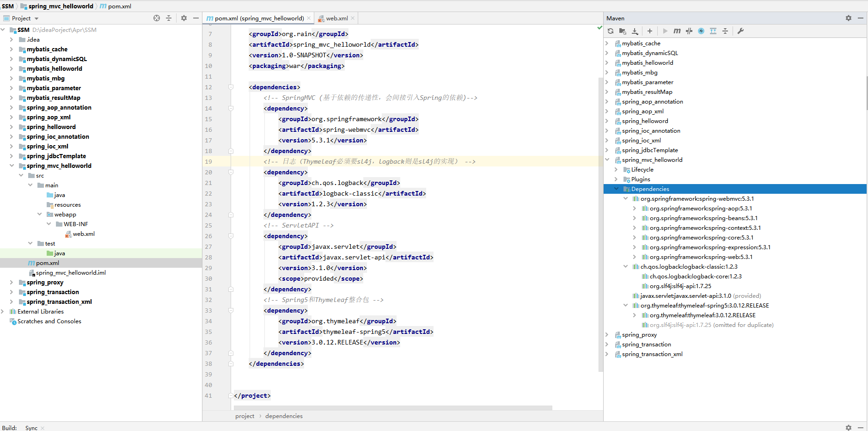The image size is (868, 431).
Task: Click 'dependencies' in editor breadcrumb
Action: [x=284, y=416]
